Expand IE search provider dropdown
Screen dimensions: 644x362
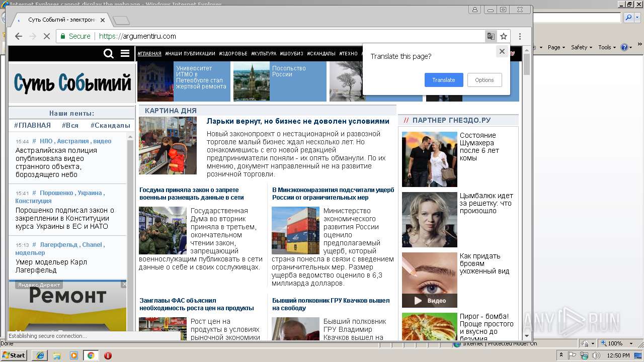coord(637,18)
